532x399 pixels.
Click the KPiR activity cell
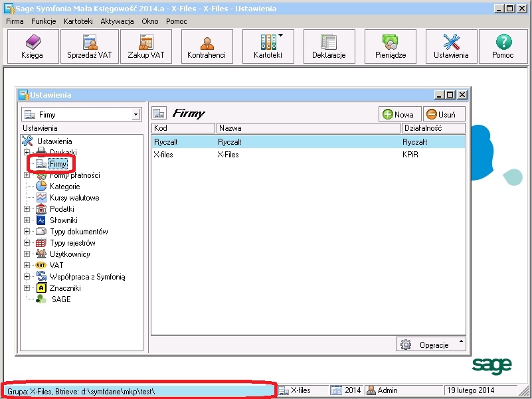[410, 155]
